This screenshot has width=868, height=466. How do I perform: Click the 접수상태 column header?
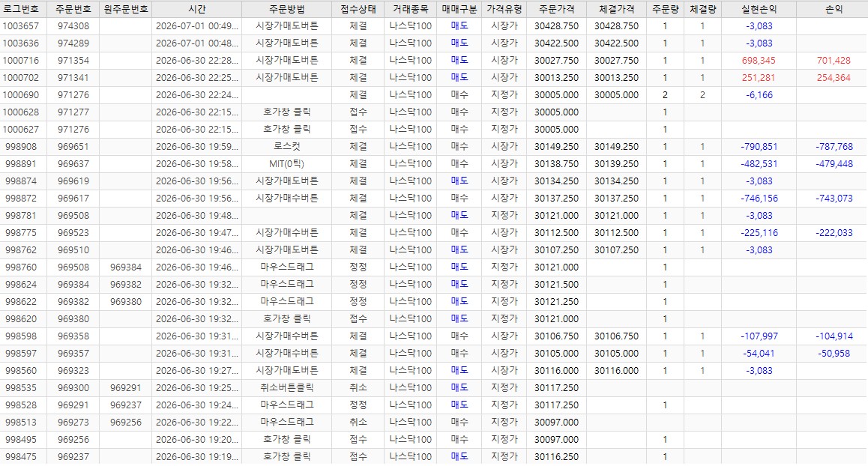(358, 9)
